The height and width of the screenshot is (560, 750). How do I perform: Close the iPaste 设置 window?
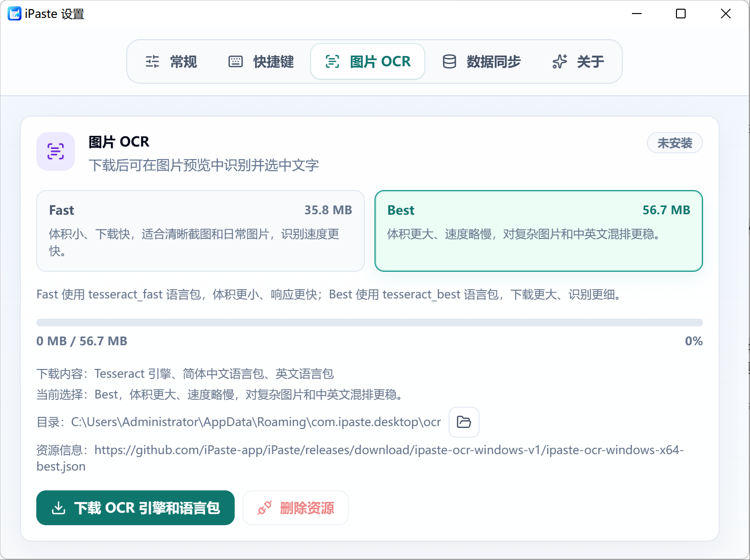[x=726, y=14]
